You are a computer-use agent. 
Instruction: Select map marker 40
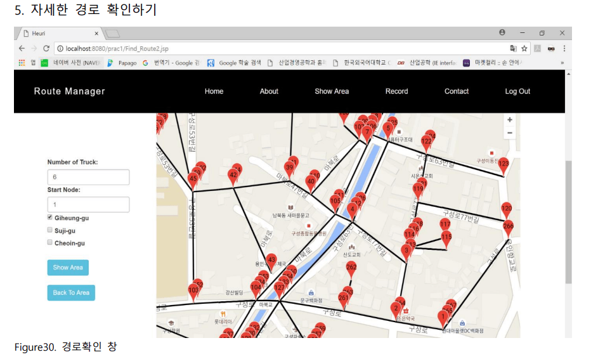click(311, 183)
